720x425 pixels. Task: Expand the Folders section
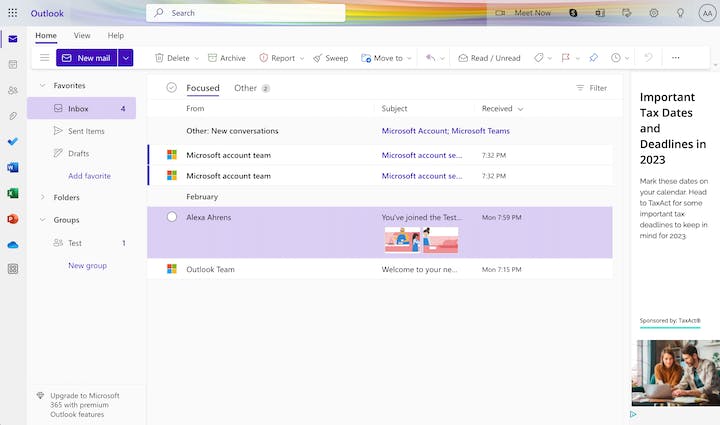42,197
